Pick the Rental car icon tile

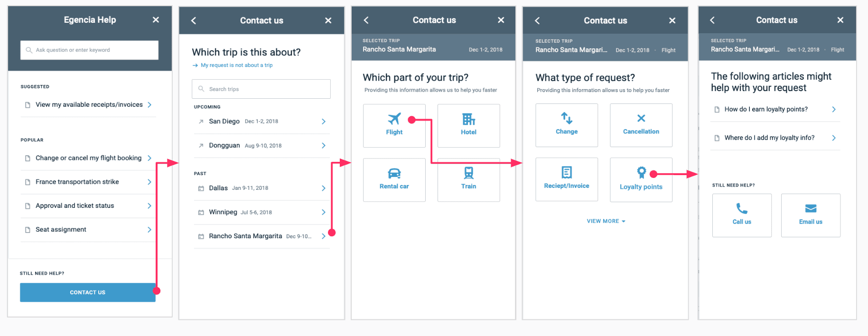(x=394, y=180)
